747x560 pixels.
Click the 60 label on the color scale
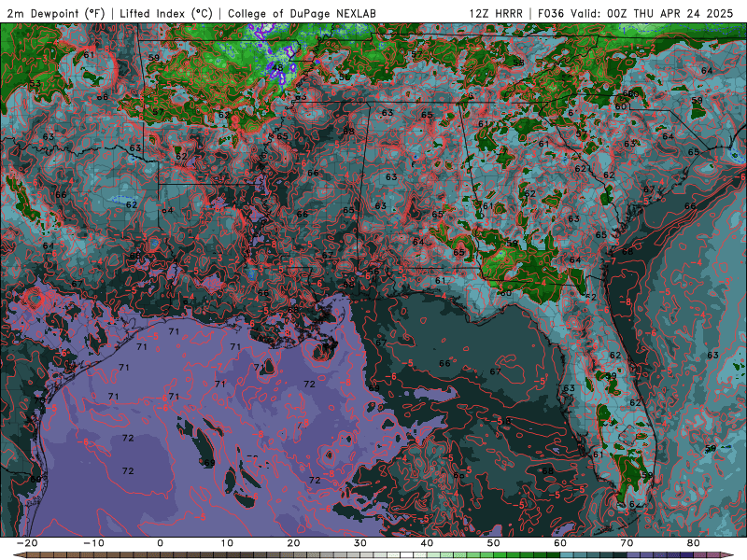(x=560, y=543)
